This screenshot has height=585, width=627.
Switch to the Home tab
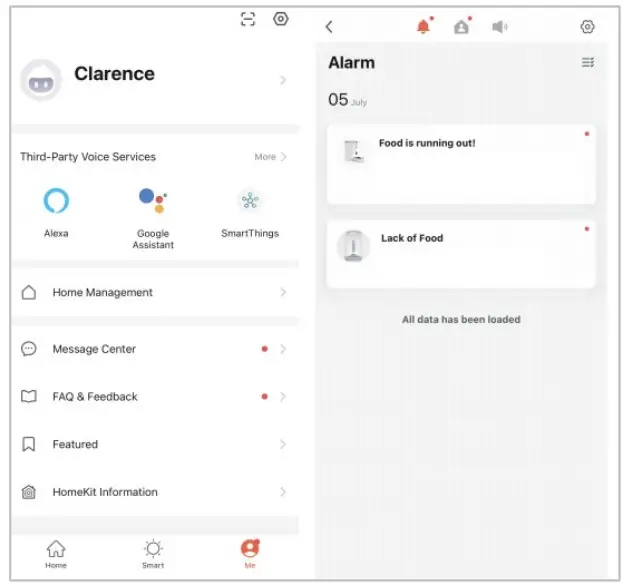[56, 554]
